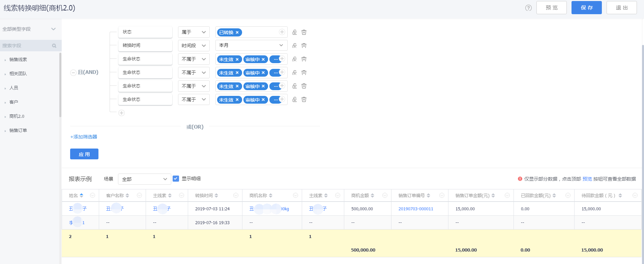Click the 应用 button

coord(84,154)
